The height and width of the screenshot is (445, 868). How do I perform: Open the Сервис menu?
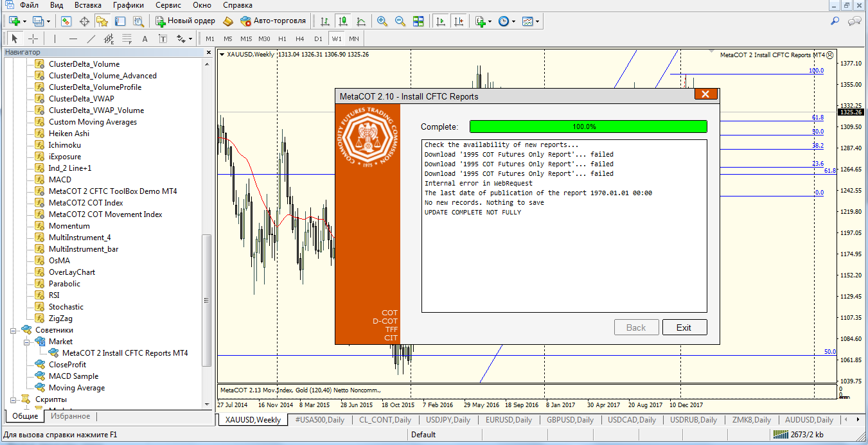pos(168,5)
